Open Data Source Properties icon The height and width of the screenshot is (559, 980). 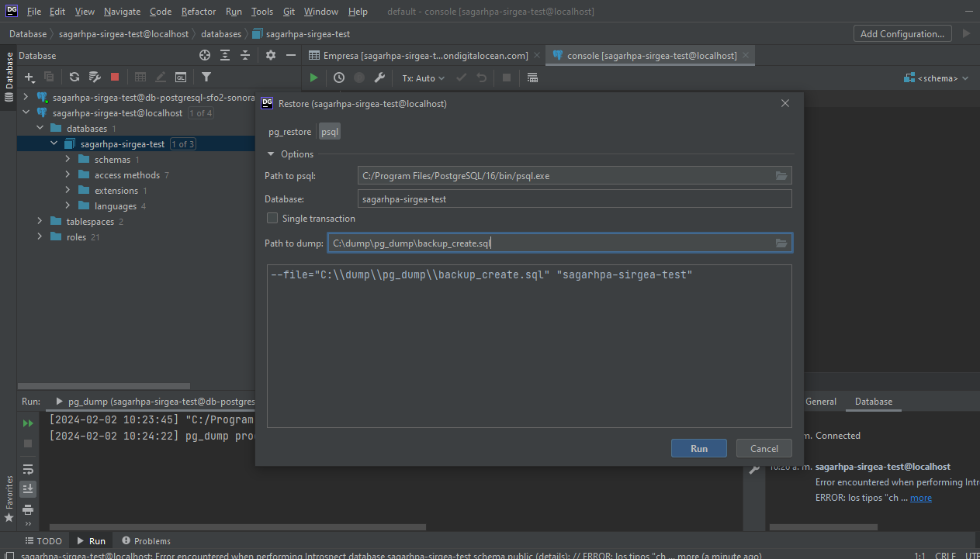[x=95, y=77]
